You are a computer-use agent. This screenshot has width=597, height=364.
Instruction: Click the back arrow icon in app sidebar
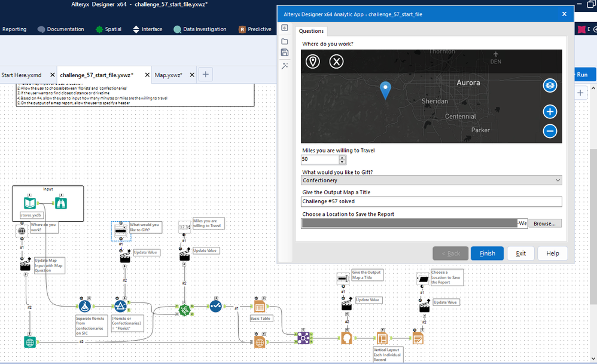pos(284,27)
